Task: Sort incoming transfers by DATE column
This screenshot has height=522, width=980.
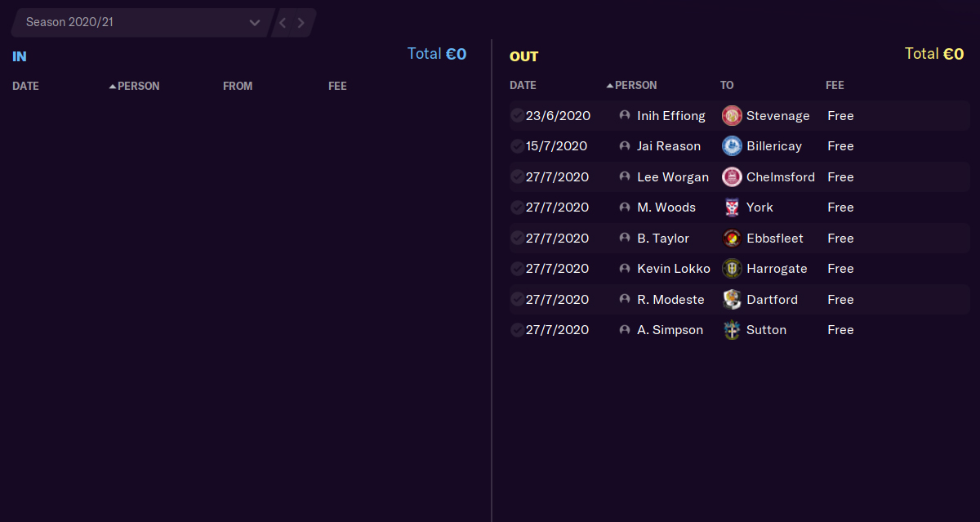Action: pyautogui.click(x=25, y=86)
